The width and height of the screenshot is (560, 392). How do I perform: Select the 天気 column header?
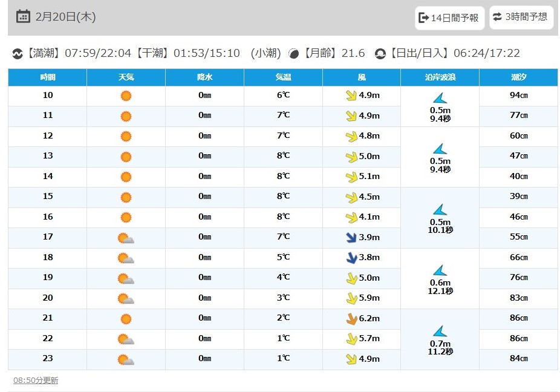point(126,77)
